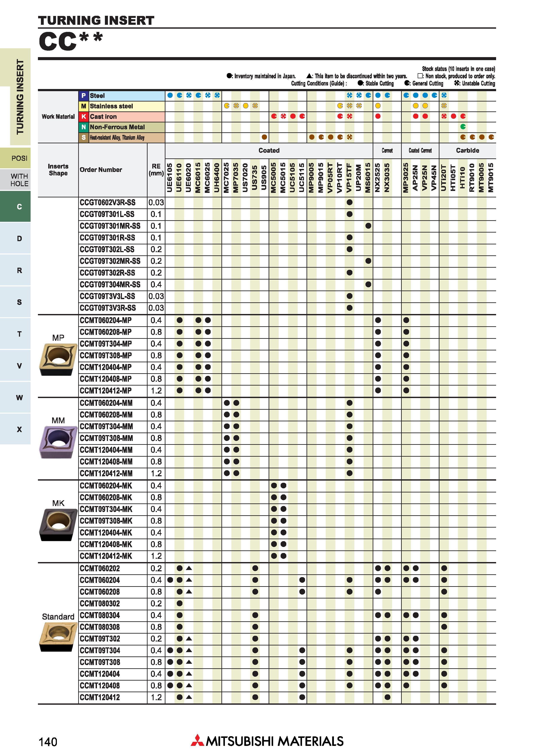This screenshot has width=534, height=756.
Task: Click the triangle marker in CCMT120412 row
Action: 189,697
